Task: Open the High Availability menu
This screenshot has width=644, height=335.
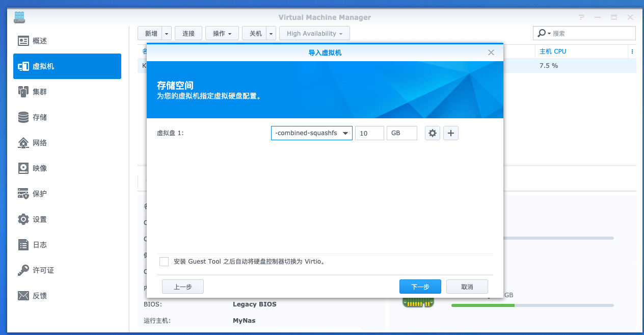Action: 314,33
